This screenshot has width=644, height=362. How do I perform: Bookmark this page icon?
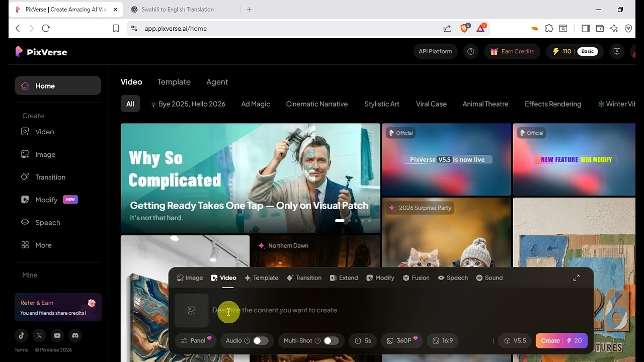(x=116, y=29)
